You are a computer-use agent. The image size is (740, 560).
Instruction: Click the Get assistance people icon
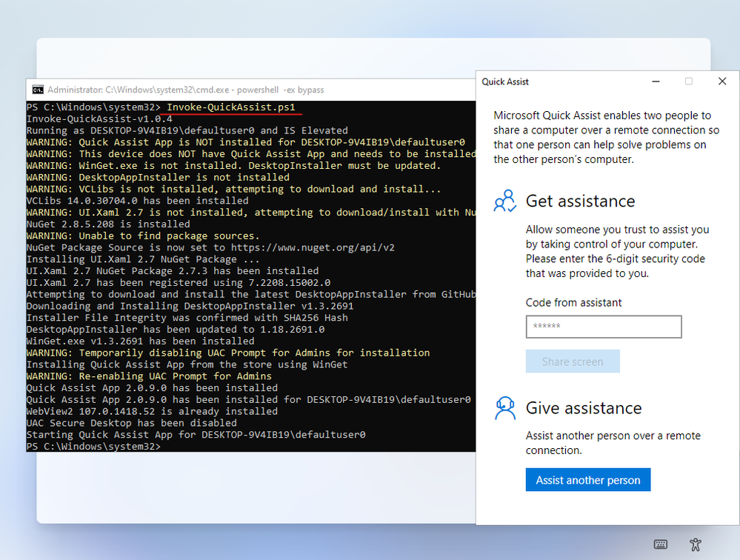pyautogui.click(x=505, y=201)
